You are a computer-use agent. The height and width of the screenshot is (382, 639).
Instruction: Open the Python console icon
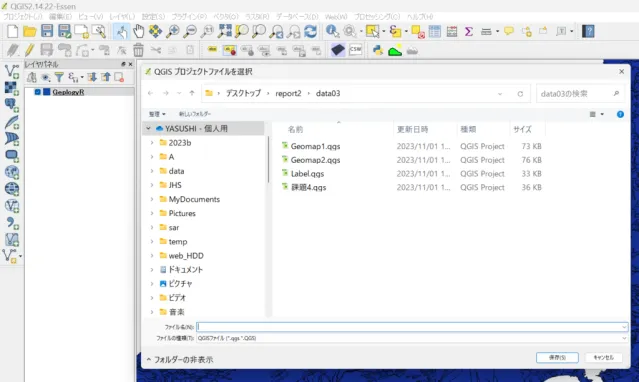378,50
